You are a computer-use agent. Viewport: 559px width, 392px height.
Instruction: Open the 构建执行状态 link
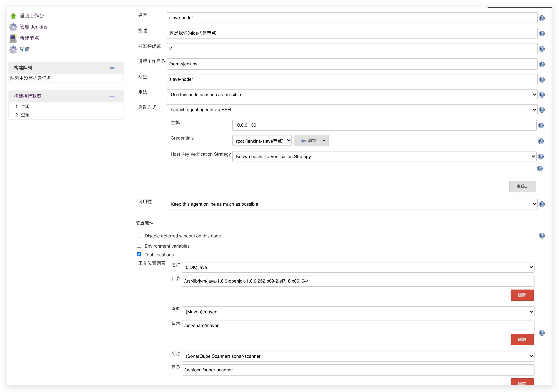(x=27, y=96)
